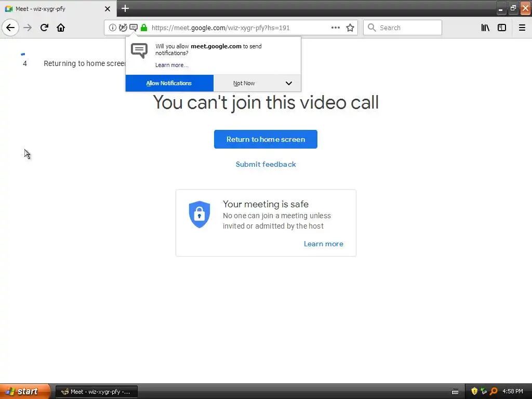This screenshot has width=532, height=399.
Task: Click the forward navigation arrow
Action: pyautogui.click(x=28, y=28)
